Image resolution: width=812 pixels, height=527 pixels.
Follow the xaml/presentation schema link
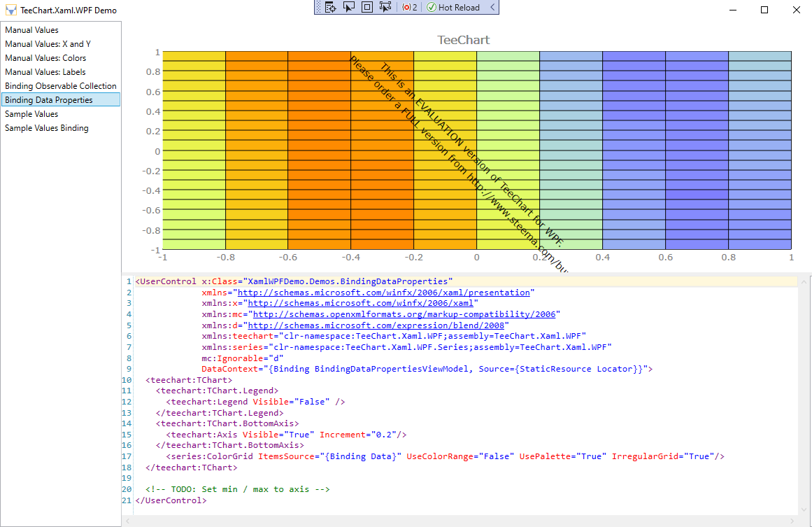(x=384, y=293)
